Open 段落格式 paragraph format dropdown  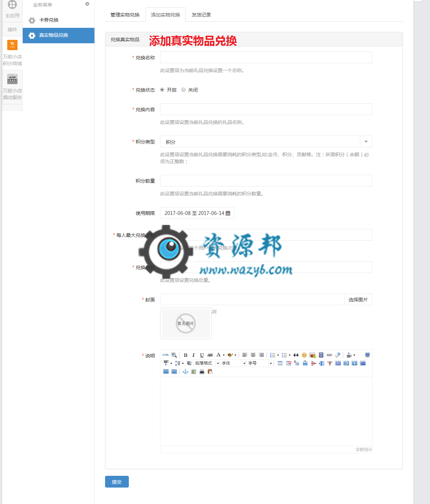click(207, 363)
